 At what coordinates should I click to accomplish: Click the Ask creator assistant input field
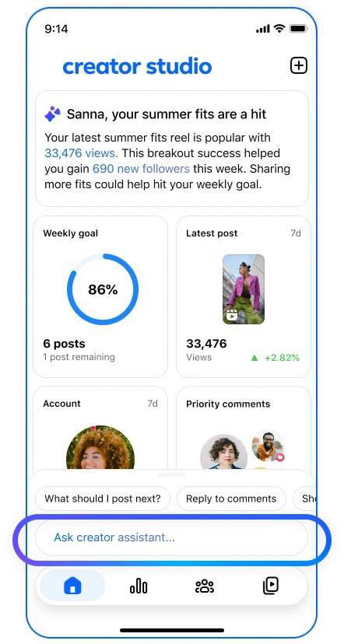coord(171,537)
